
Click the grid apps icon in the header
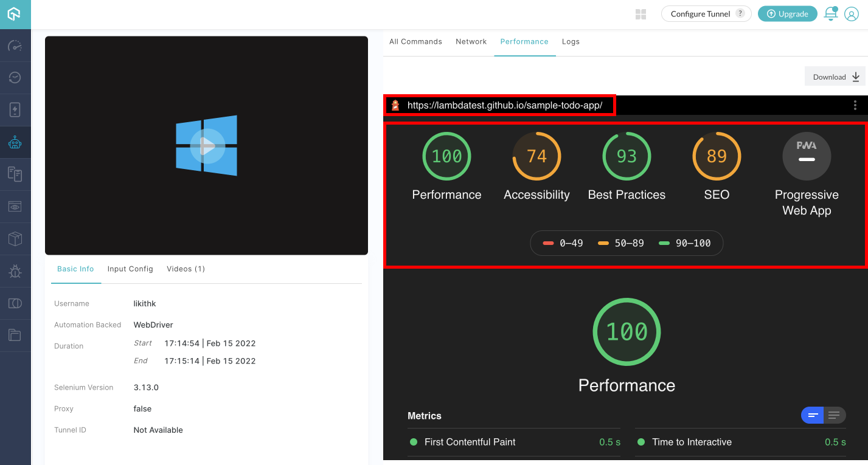[x=641, y=14]
